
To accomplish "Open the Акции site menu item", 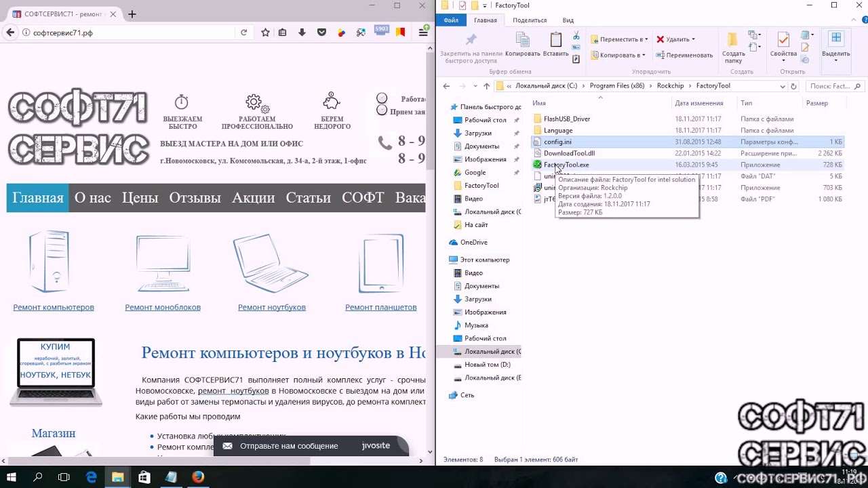I will pos(253,198).
